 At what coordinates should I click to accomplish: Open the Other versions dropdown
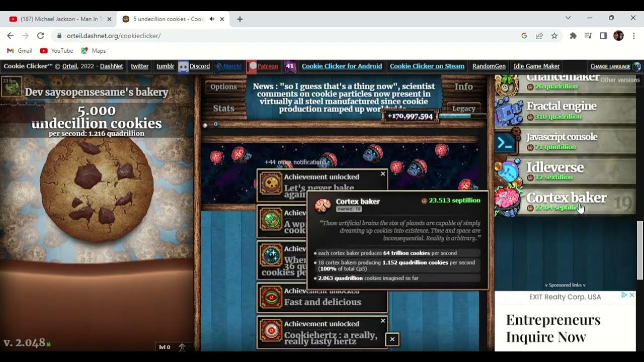tap(620, 80)
